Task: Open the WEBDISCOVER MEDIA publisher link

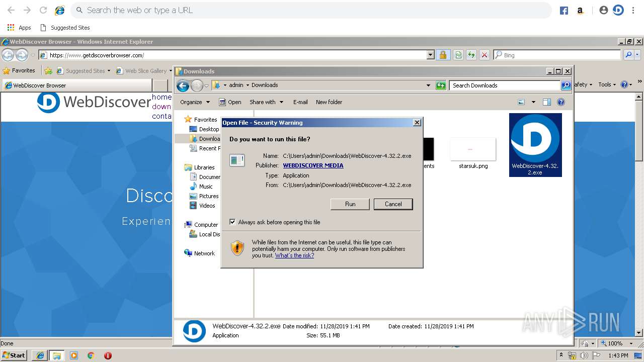Action: coord(313,165)
